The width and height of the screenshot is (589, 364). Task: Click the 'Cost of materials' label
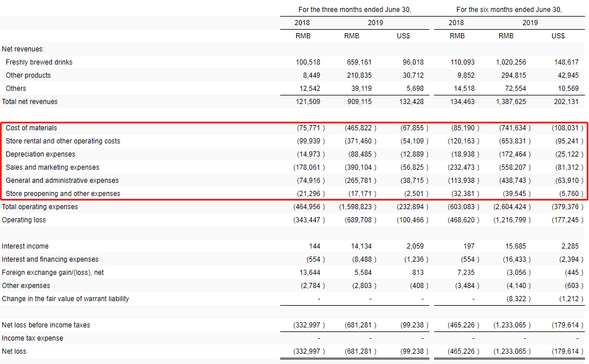pyautogui.click(x=31, y=128)
